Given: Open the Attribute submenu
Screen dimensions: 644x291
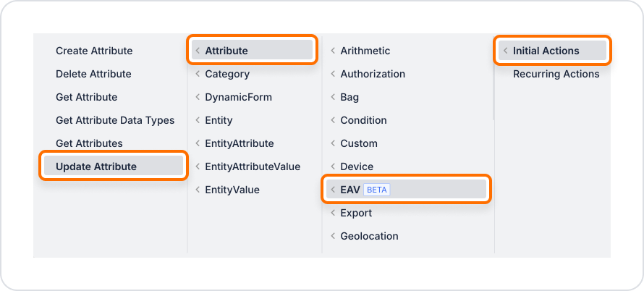Looking at the screenshot, I should (x=253, y=51).
